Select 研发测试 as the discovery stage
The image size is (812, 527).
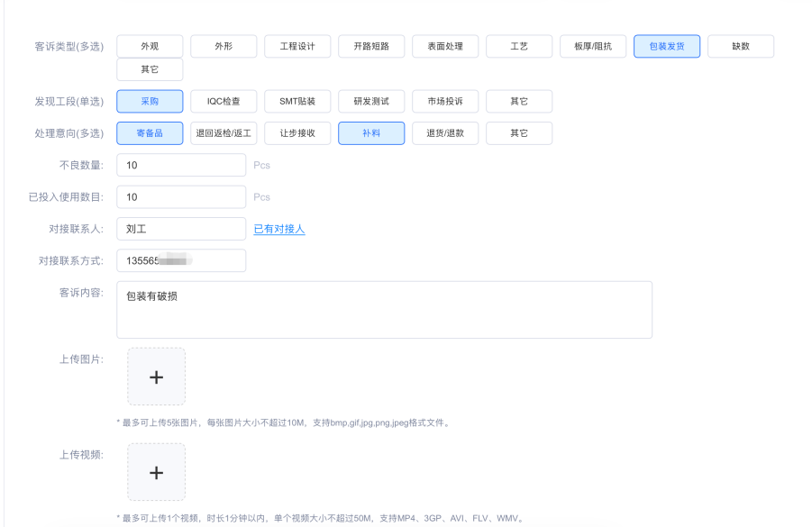click(x=371, y=101)
